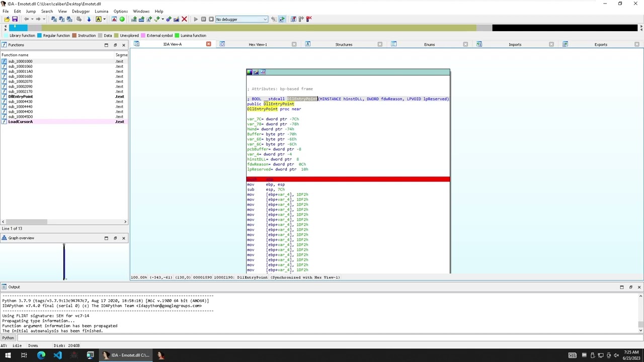Close the Output panel
This screenshot has height=362, width=644.
(639, 287)
